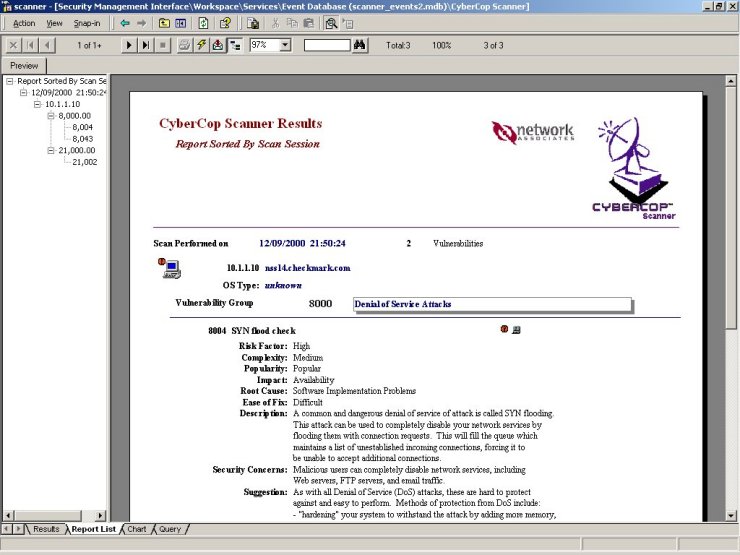Click the report vertical scrollbar thumb
740x555 pixels.
point(731,208)
